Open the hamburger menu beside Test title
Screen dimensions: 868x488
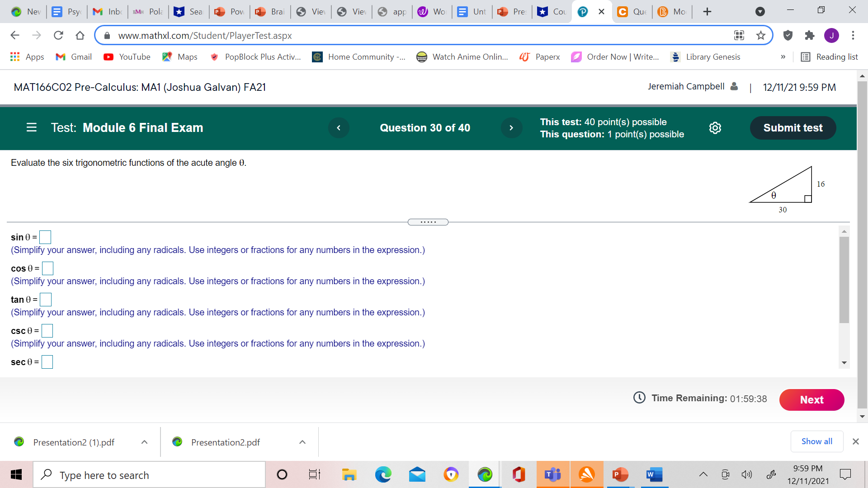pyautogui.click(x=31, y=128)
